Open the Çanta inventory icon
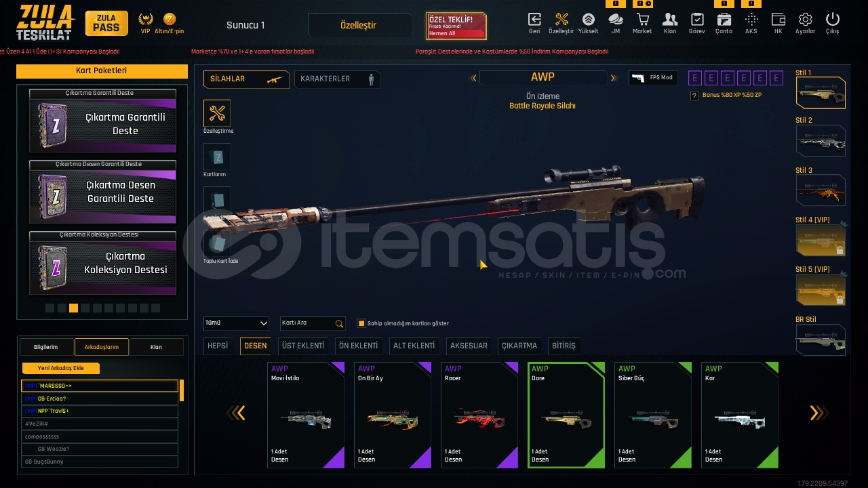This screenshot has width=868, height=488. coord(724,20)
